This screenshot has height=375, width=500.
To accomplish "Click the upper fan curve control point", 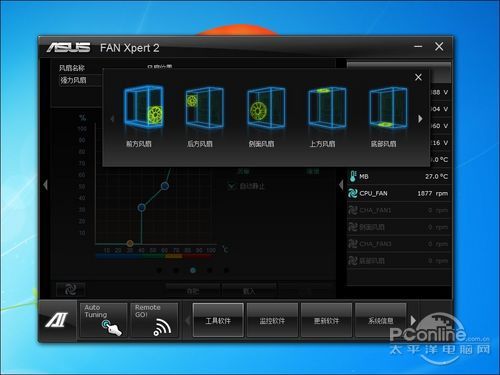I will (165, 186).
